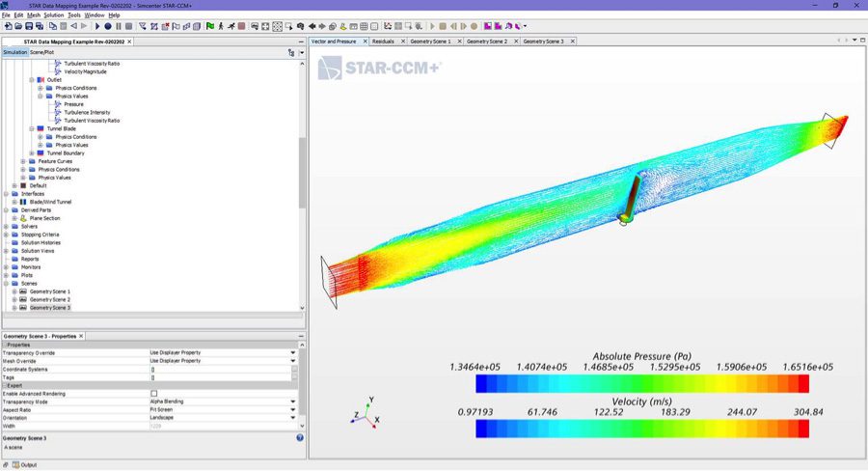Open the File menu
The image size is (868, 471).
click(x=6, y=15)
